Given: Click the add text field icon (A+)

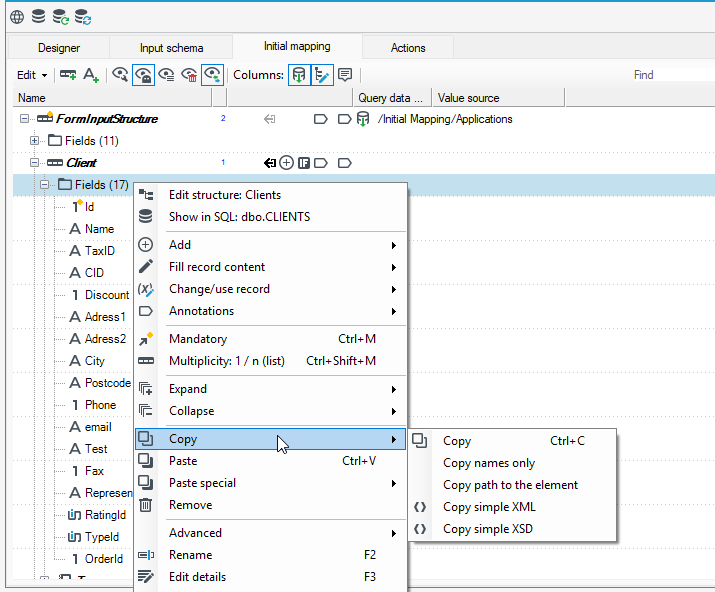Looking at the screenshot, I should 91,75.
